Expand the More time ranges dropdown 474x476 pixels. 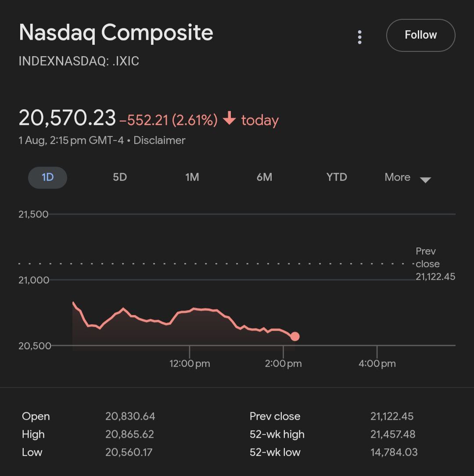click(398, 177)
